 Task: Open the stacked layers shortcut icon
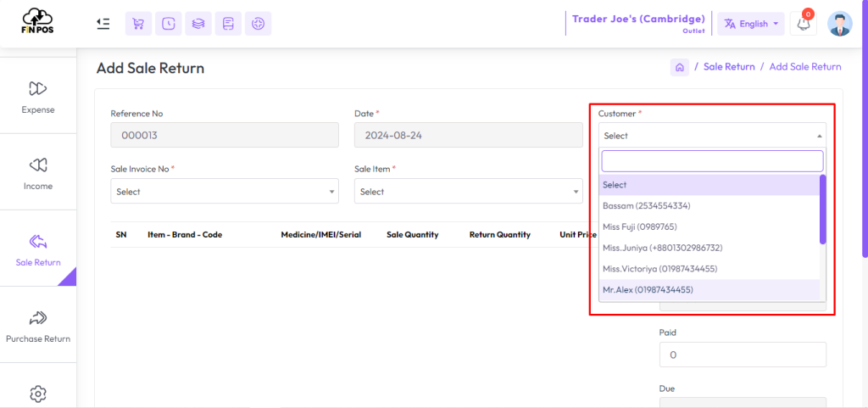point(198,24)
